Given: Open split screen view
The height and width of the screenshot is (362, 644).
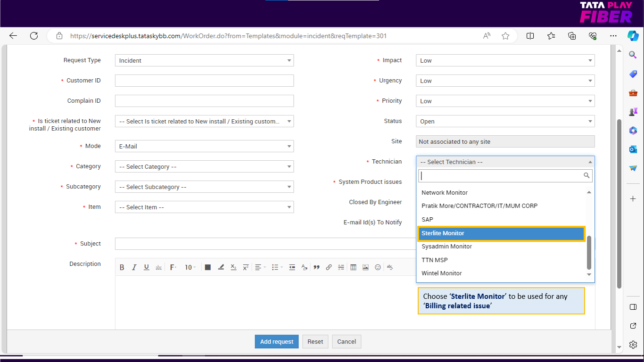Looking at the screenshot, I should click(530, 36).
